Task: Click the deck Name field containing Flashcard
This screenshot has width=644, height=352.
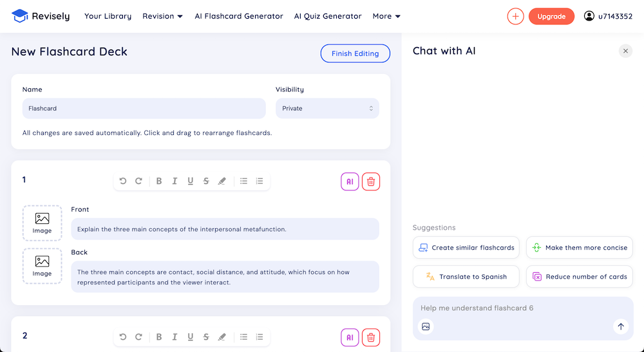Action: pyautogui.click(x=144, y=108)
